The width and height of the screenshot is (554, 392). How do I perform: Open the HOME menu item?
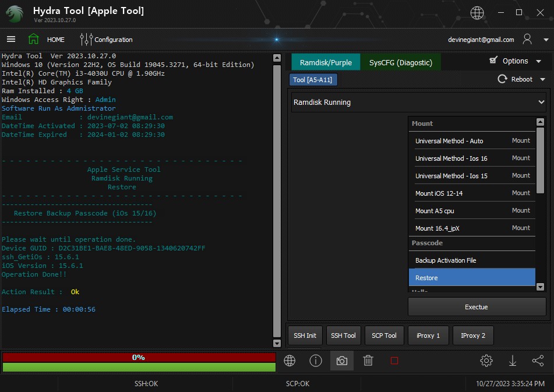[x=56, y=40]
